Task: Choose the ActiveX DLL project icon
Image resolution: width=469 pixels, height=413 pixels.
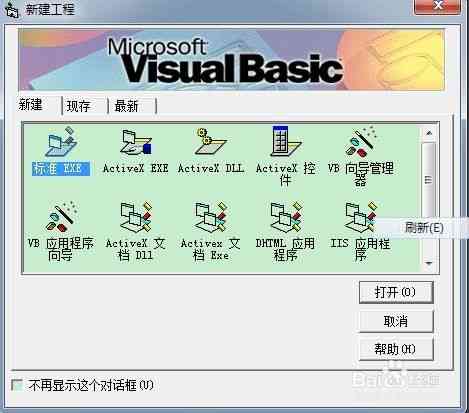Action: (x=210, y=142)
